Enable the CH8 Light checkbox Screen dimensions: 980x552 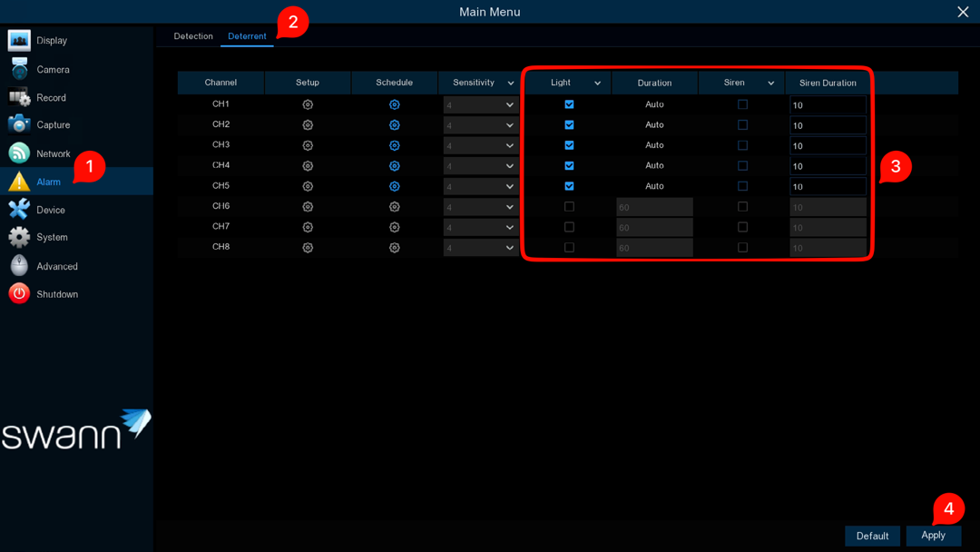point(569,247)
